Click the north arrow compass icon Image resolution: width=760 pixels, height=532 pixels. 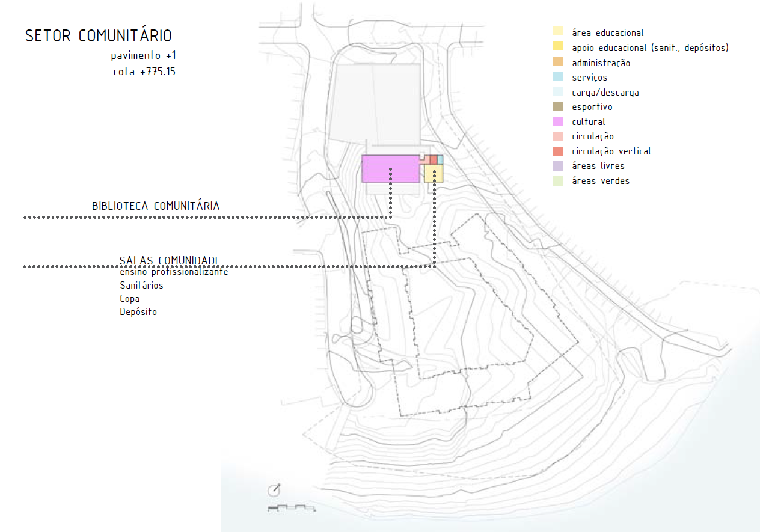coord(274,491)
